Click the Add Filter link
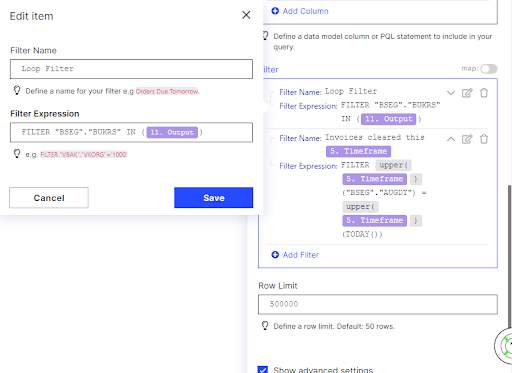Screen dimensions: 512x373 point(301,255)
